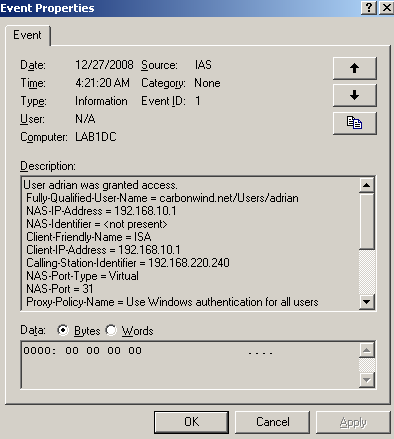Image resolution: width=394 pixels, height=439 pixels.
Task: Click the Client-Friendly-Name = ISA line
Action: point(89,237)
